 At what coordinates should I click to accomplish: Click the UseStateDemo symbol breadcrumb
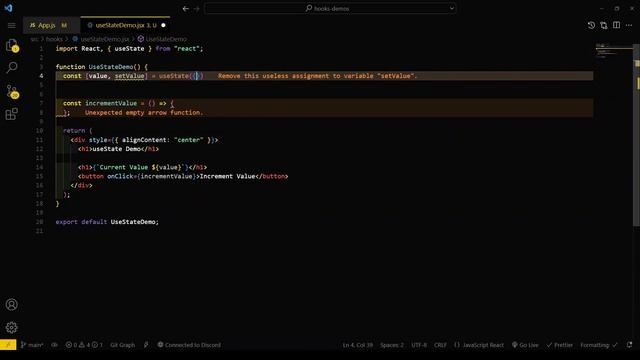[x=162, y=39]
